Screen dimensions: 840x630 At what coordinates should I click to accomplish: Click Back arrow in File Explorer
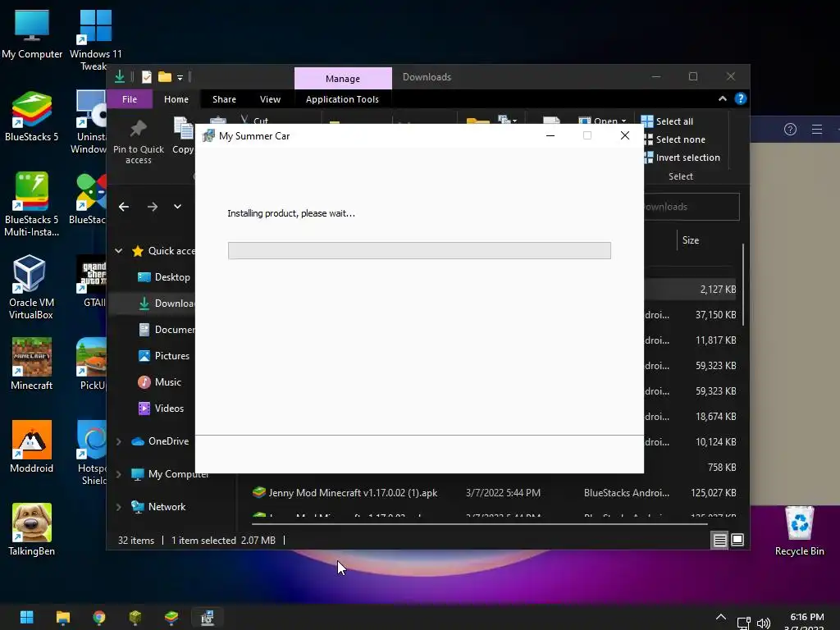(x=124, y=207)
